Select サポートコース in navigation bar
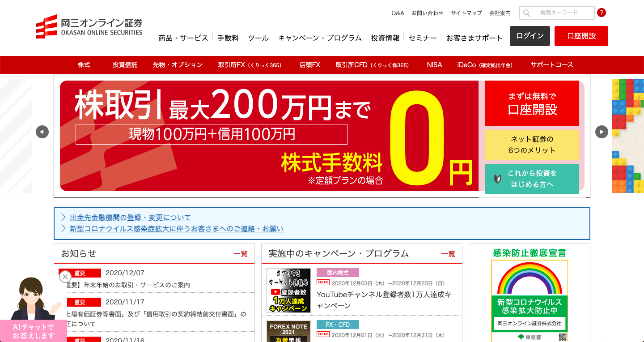Screen dimensions: 644x342 click(x=552, y=65)
